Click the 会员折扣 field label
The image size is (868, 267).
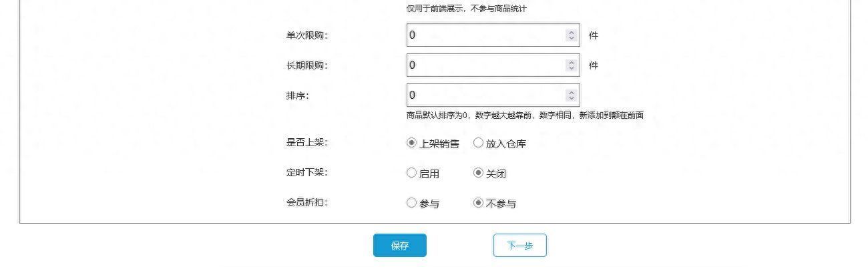click(306, 202)
